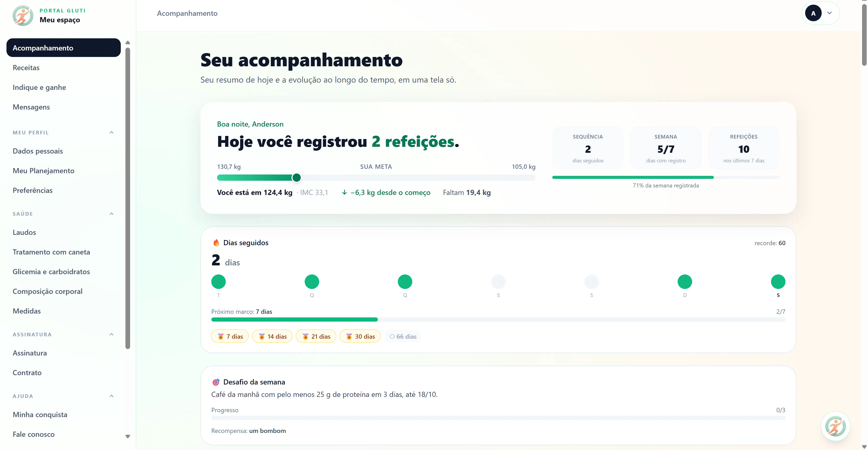Click the medal icon on the 14 dias badge
The height and width of the screenshot is (450, 868).
pyautogui.click(x=262, y=336)
